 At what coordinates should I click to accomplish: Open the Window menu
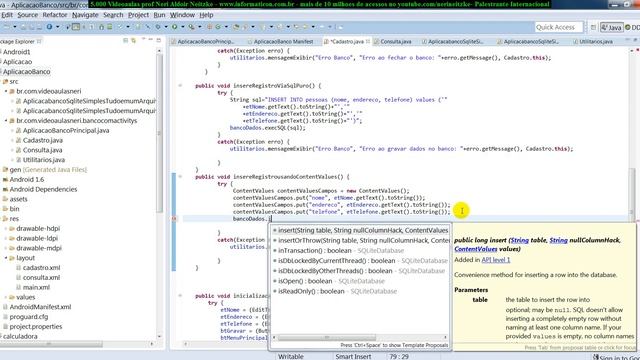point(182,15)
